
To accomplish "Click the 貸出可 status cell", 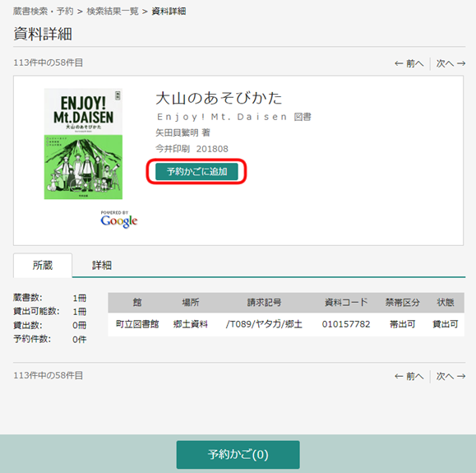I will click(x=446, y=324).
